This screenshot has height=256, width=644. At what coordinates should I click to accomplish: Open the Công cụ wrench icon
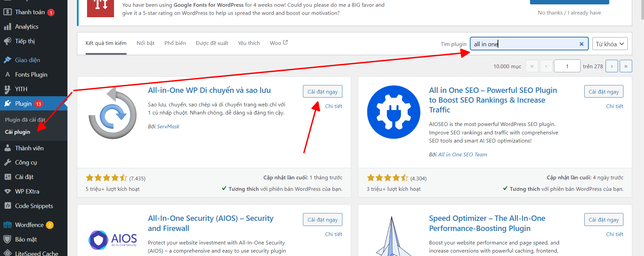[7, 162]
